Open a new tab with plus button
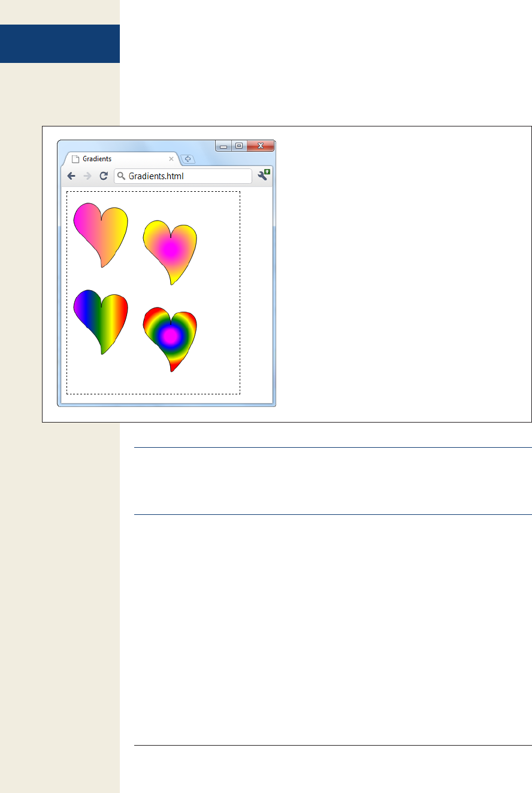532x793 pixels. coord(188,159)
